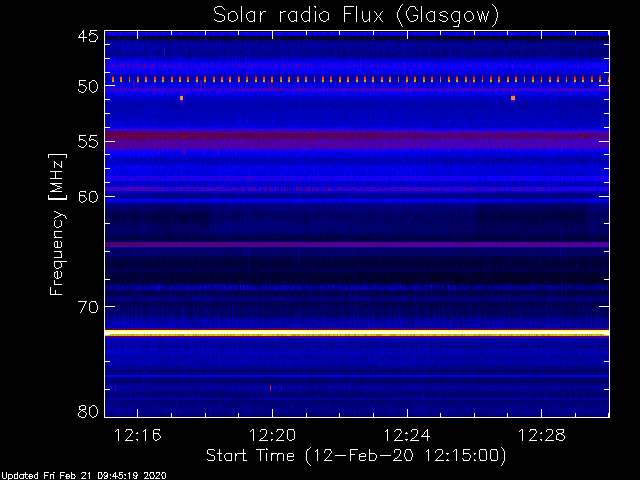The height and width of the screenshot is (480, 640).
Task: Click the 'Updated Fri Feb 21 09:45:19 2020' text
Action: (x=84, y=476)
